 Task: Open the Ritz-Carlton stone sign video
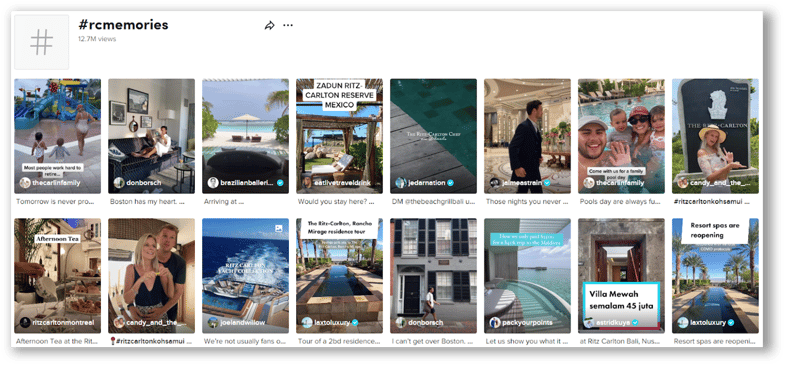(x=715, y=136)
